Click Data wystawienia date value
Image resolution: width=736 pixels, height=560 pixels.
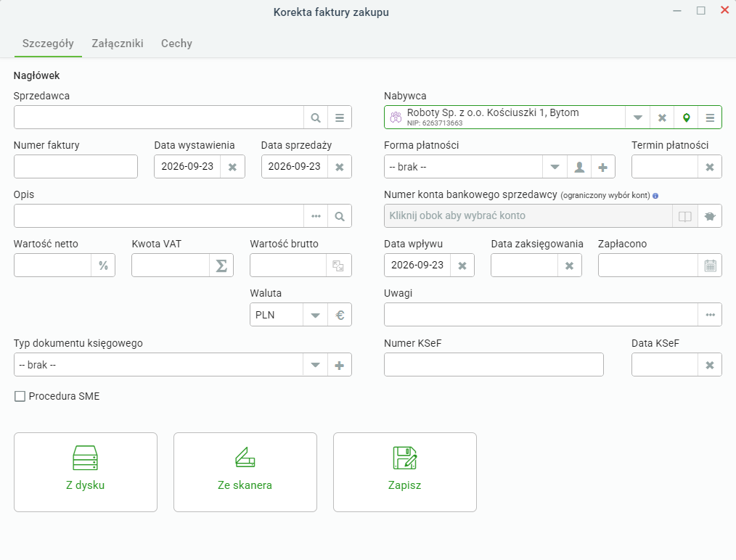(x=187, y=167)
